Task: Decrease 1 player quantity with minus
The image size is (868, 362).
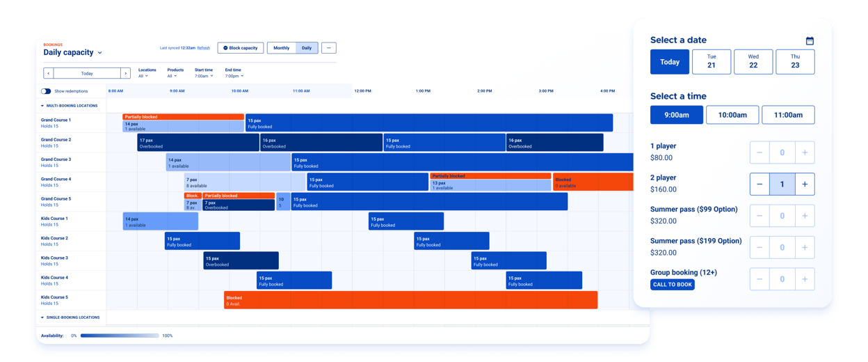Action: pos(759,152)
